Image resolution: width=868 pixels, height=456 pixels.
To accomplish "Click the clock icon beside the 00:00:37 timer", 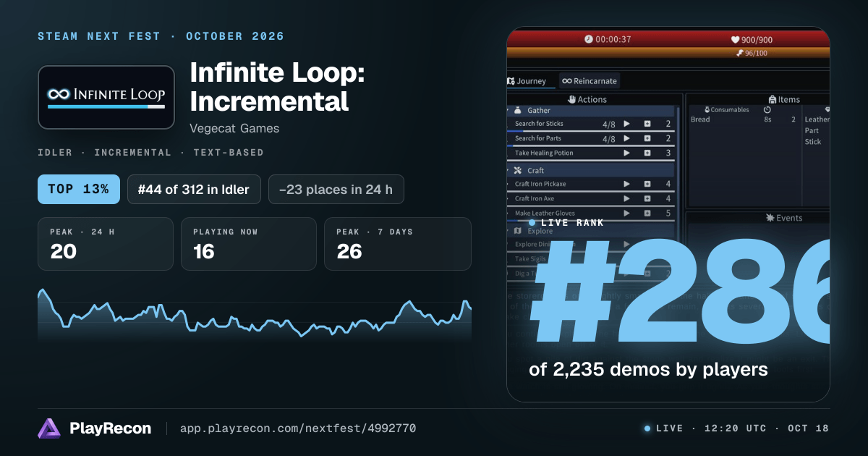I will pos(589,40).
